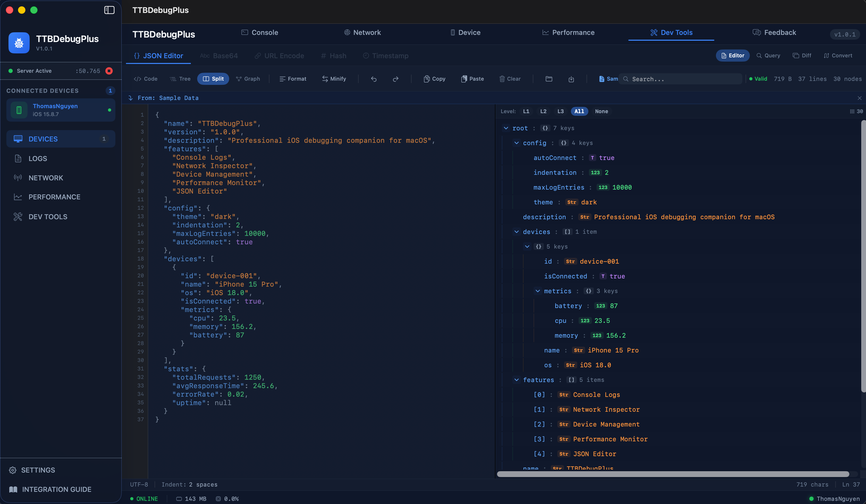This screenshot has height=504, width=866.
Task: Switch to Diff mode
Action: click(802, 55)
